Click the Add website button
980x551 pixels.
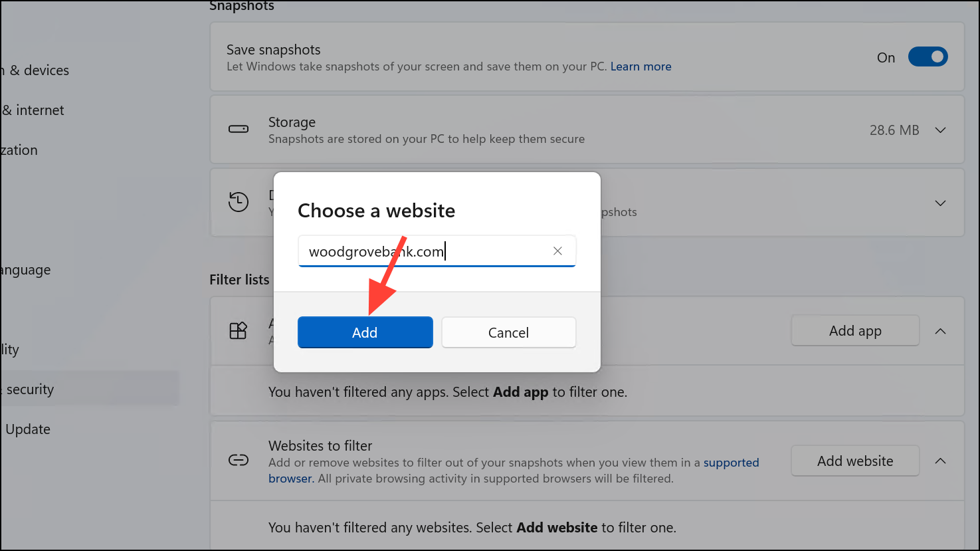coord(855,461)
